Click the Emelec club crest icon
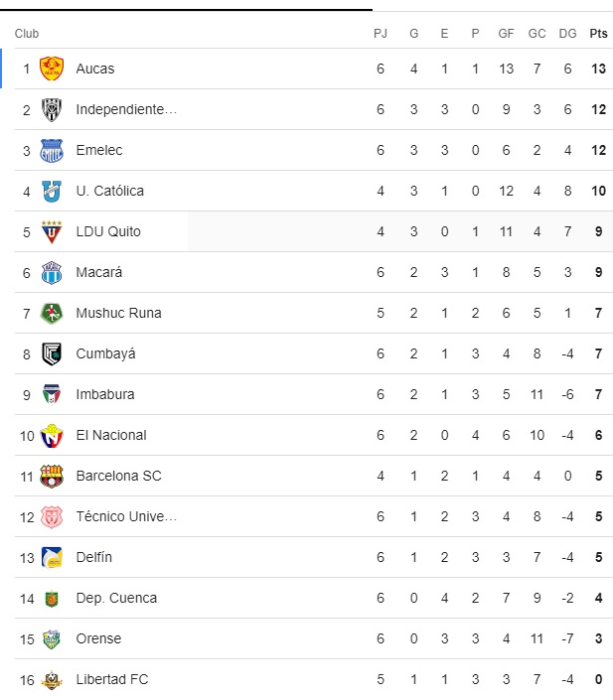Viewport: 613px width, 700px height. pyautogui.click(x=52, y=150)
